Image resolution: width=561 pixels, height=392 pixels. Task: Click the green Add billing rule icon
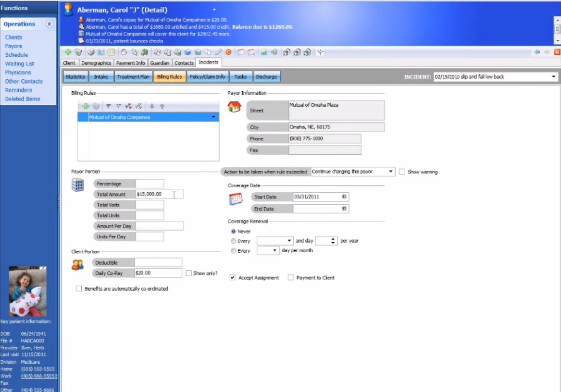coord(86,106)
